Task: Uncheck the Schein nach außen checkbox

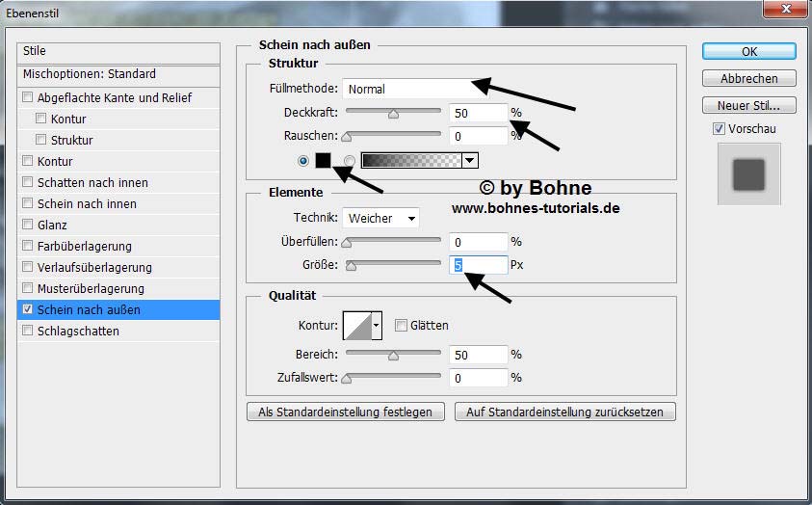Action: click(27, 310)
